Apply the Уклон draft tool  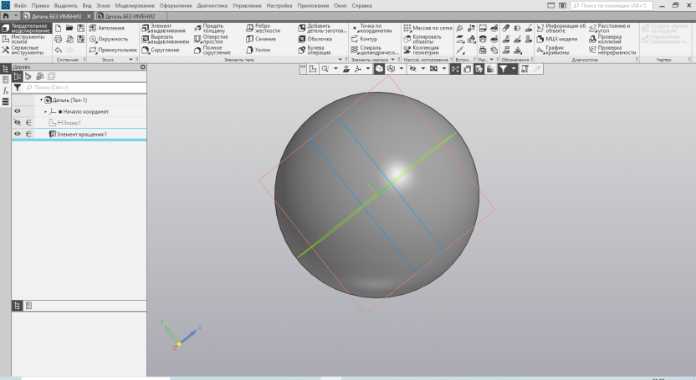(258, 50)
